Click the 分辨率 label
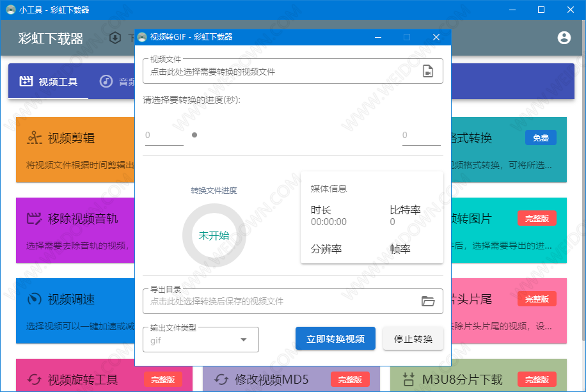The width and height of the screenshot is (586, 392). (x=326, y=249)
